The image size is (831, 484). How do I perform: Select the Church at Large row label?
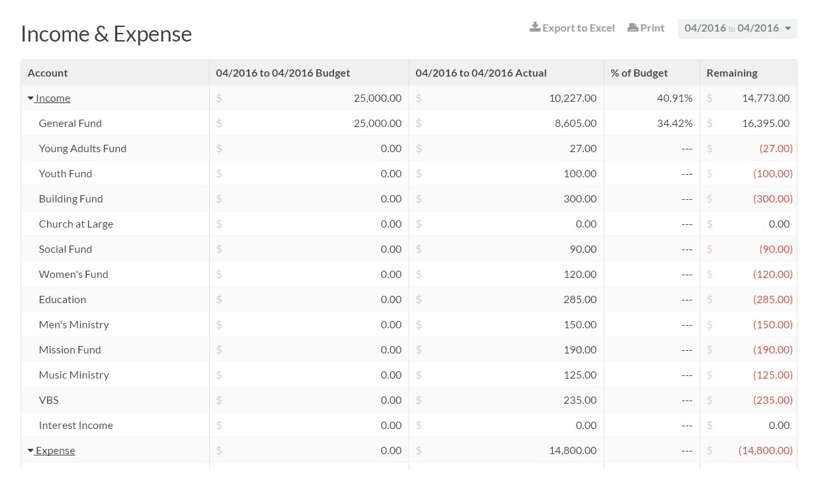coord(76,224)
